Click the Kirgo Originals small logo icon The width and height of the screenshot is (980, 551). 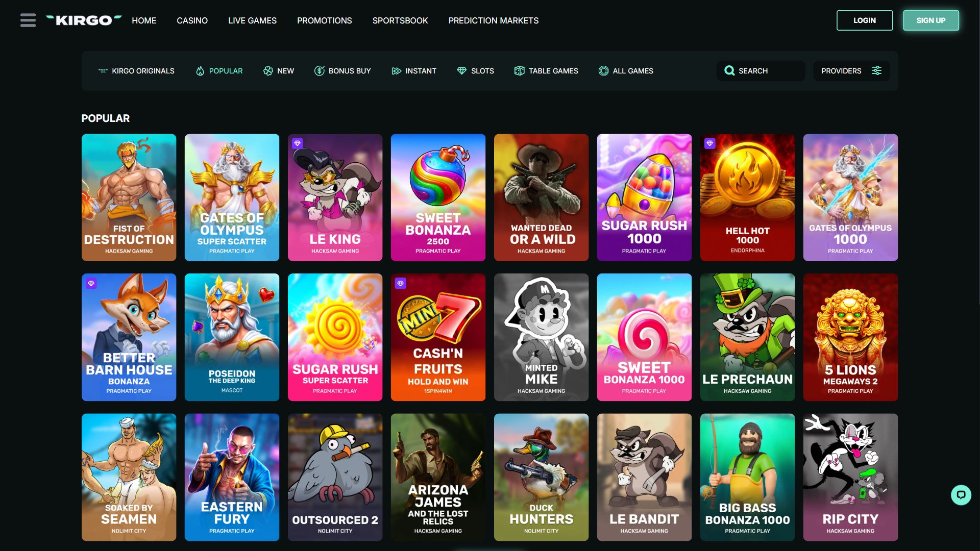click(103, 71)
